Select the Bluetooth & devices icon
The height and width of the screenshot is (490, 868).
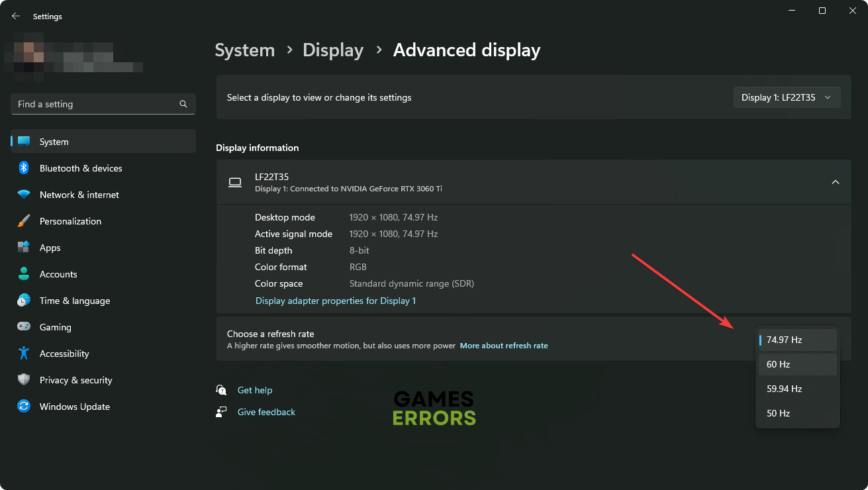coord(24,168)
